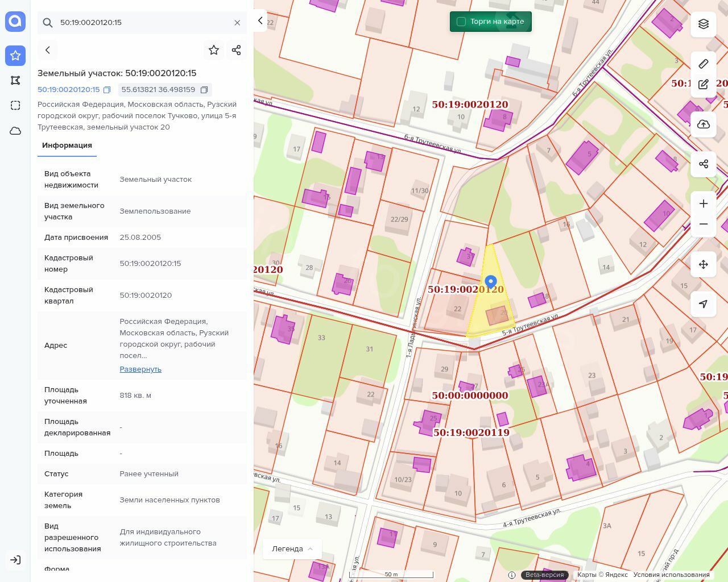The height and width of the screenshot is (582, 728).
Task: Expand the Легенда panel
Action: [292, 548]
